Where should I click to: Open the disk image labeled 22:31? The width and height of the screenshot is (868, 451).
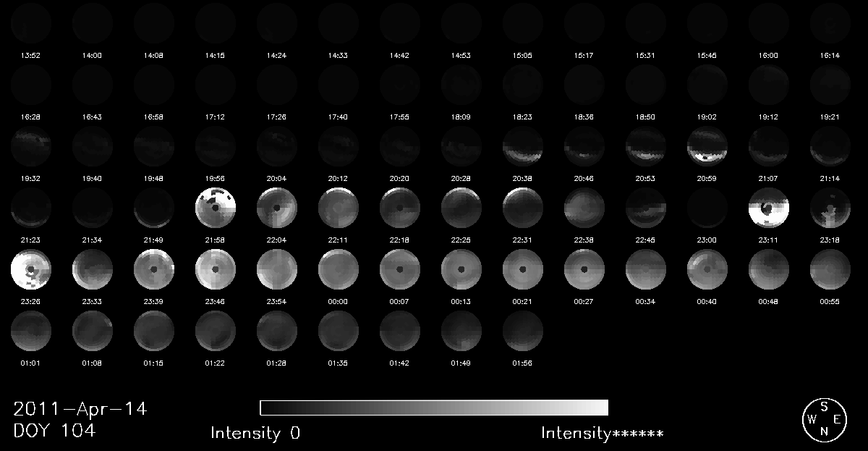click(523, 208)
